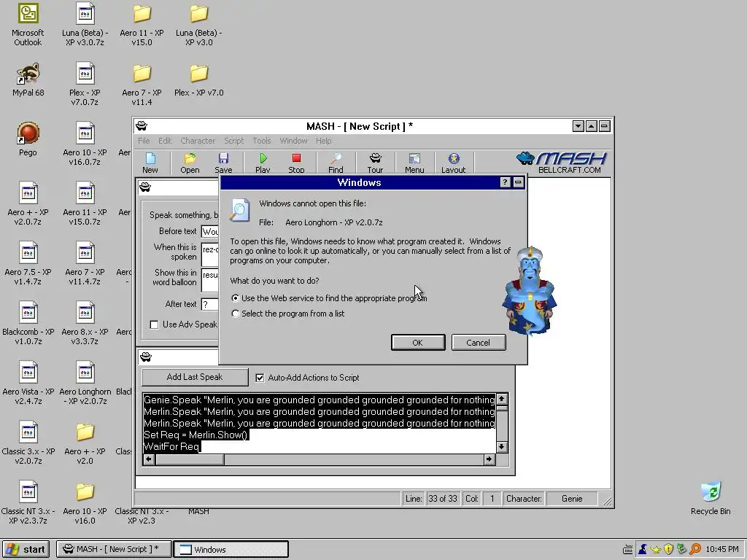
Task: Click the Windows taskbar button
Action: pos(231,549)
